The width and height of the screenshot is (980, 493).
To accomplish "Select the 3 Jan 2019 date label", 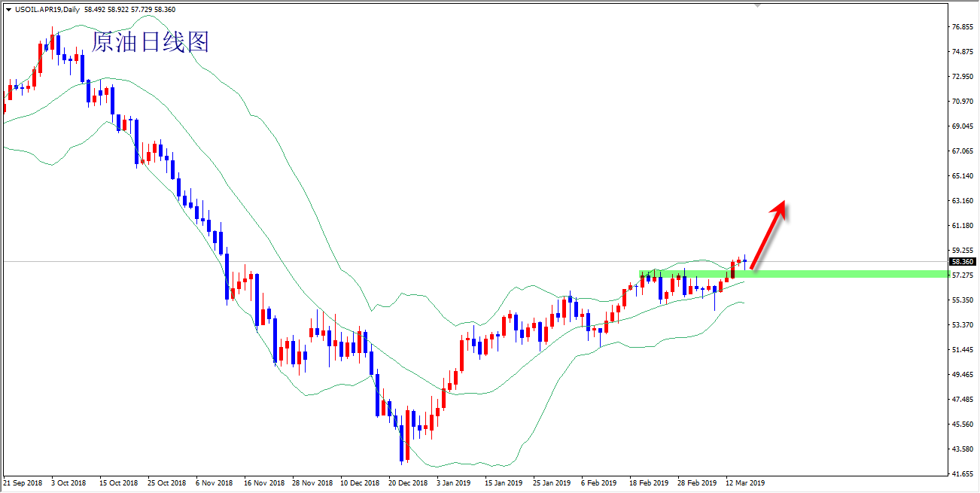I will pyautogui.click(x=455, y=482).
